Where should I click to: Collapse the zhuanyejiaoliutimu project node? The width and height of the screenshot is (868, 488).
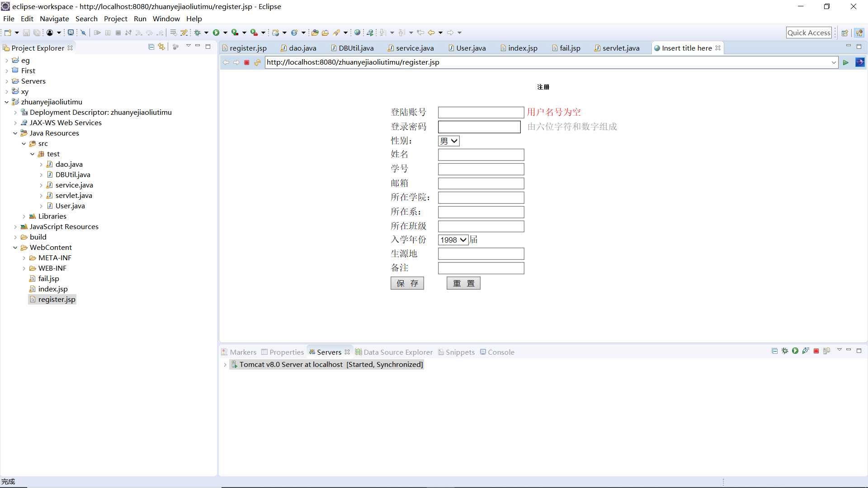pos(6,102)
